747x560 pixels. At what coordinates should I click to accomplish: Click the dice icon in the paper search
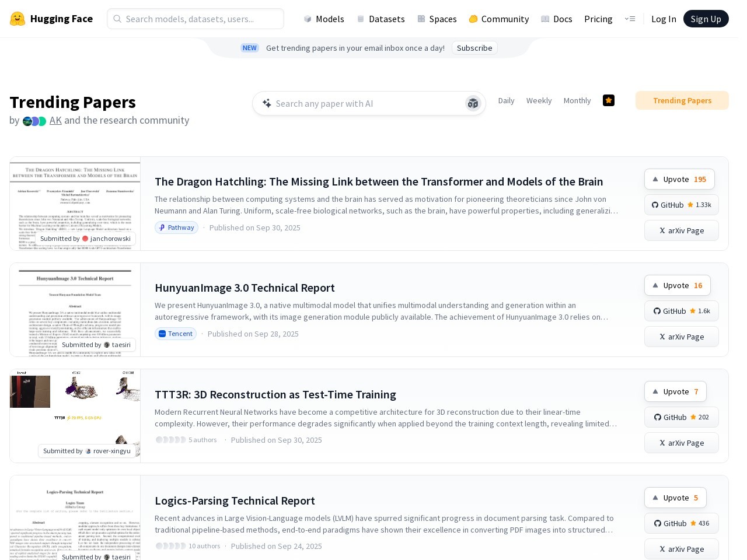[x=473, y=104]
